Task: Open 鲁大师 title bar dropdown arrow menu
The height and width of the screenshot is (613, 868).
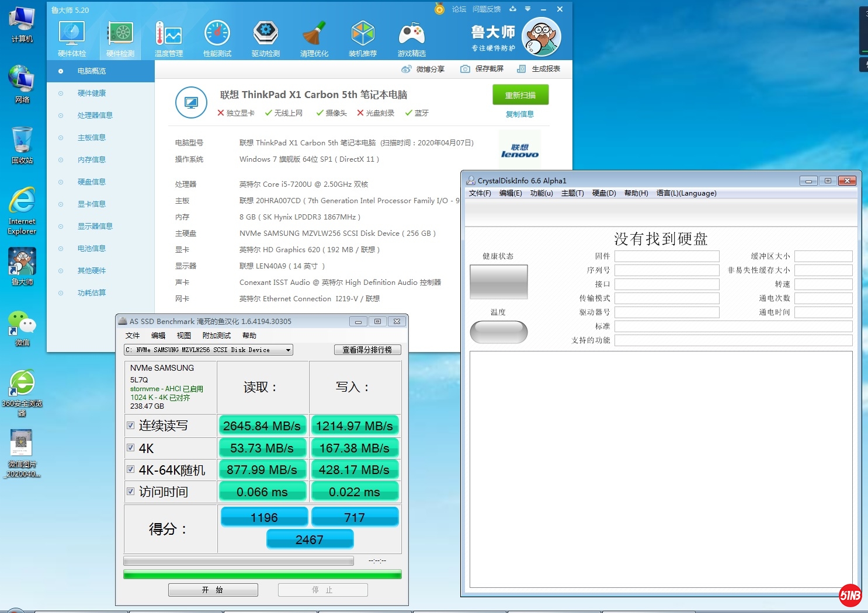Action: pyautogui.click(x=527, y=9)
